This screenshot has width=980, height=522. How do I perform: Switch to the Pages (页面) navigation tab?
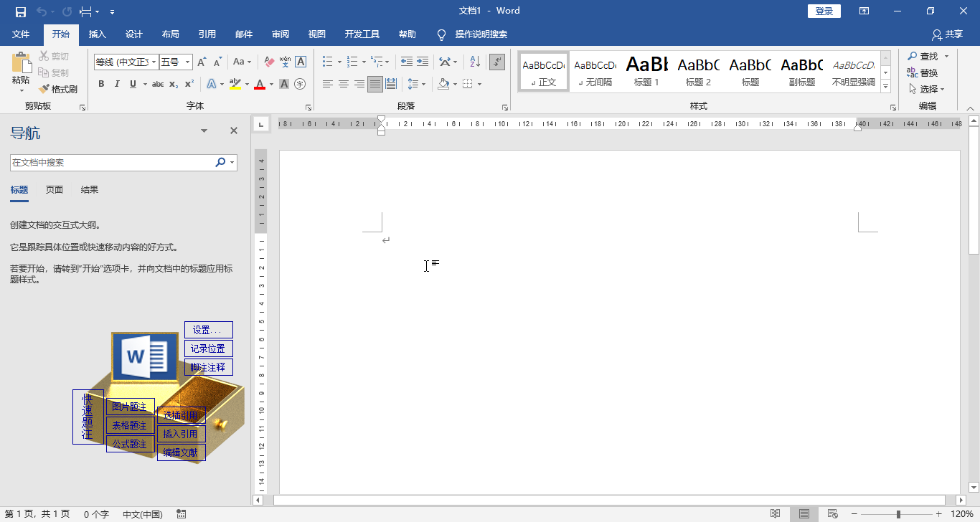tap(55, 190)
